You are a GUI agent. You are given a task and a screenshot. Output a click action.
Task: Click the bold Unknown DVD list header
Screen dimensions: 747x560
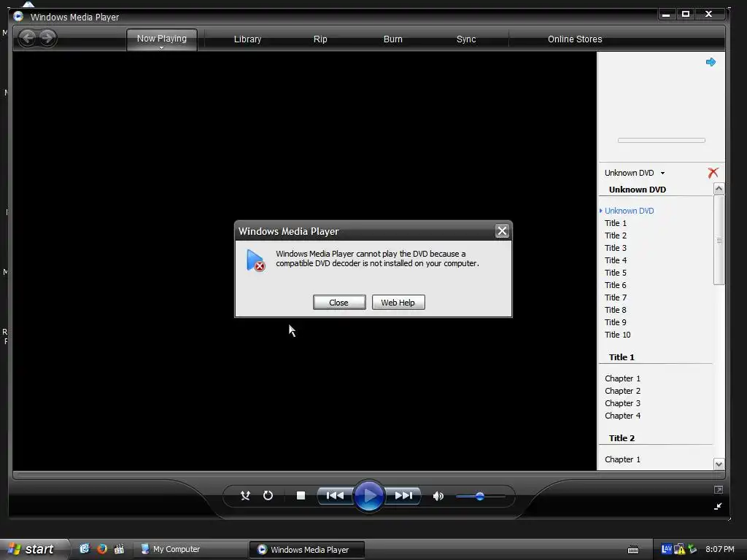pyautogui.click(x=637, y=189)
